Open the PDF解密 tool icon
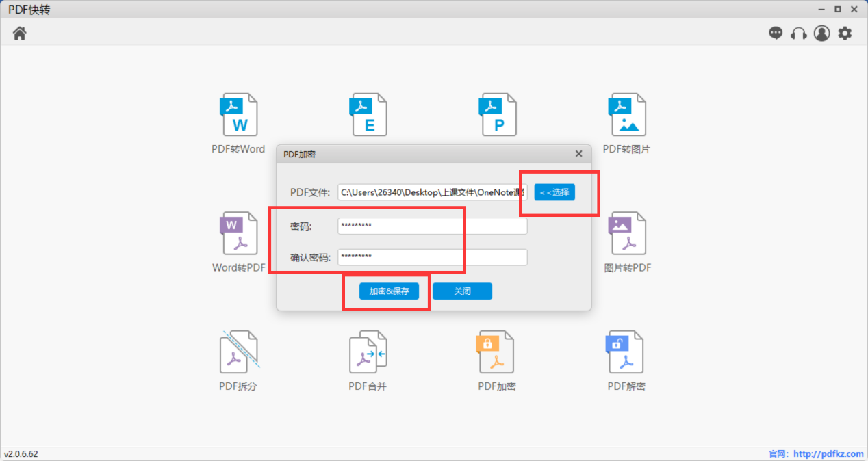 (x=625, y=352)
